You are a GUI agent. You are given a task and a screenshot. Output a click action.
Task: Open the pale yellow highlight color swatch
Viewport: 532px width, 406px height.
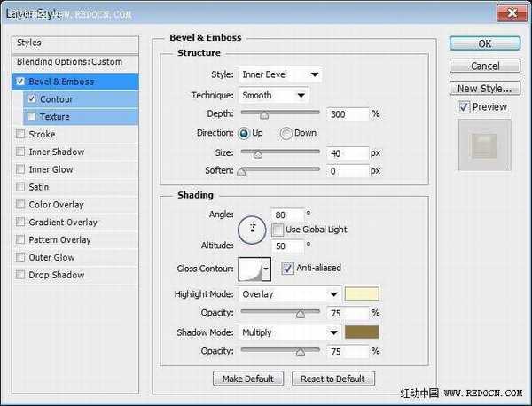(362, 293)
